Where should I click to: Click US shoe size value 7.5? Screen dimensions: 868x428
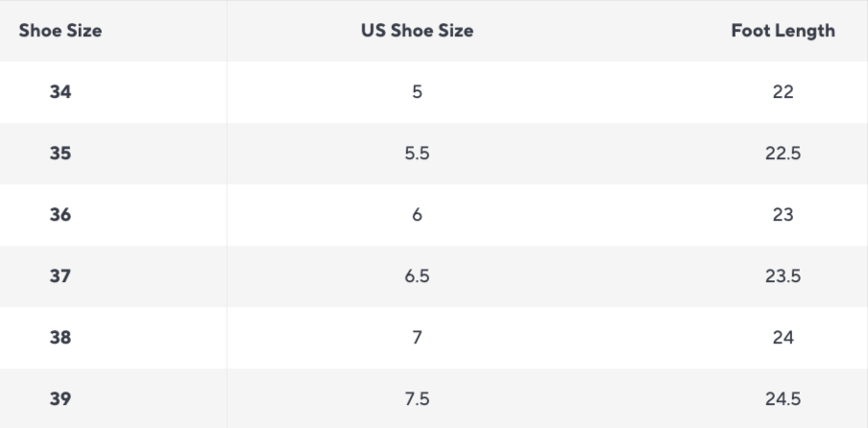coord(417,398)
